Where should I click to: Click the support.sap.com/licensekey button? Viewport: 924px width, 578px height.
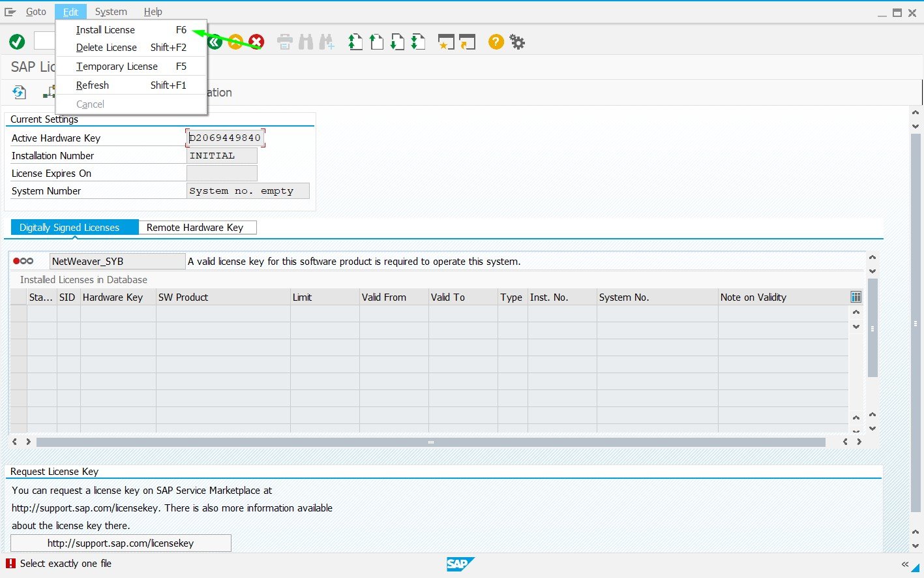121,543
